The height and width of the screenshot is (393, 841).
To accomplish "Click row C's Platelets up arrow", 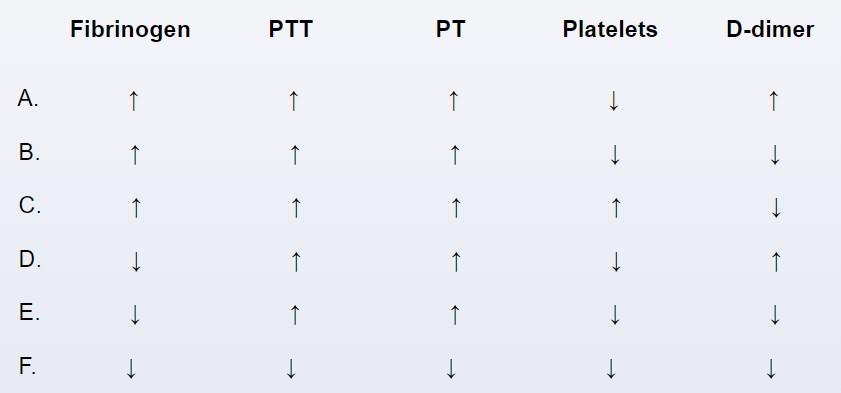I will tap(616, 208).
